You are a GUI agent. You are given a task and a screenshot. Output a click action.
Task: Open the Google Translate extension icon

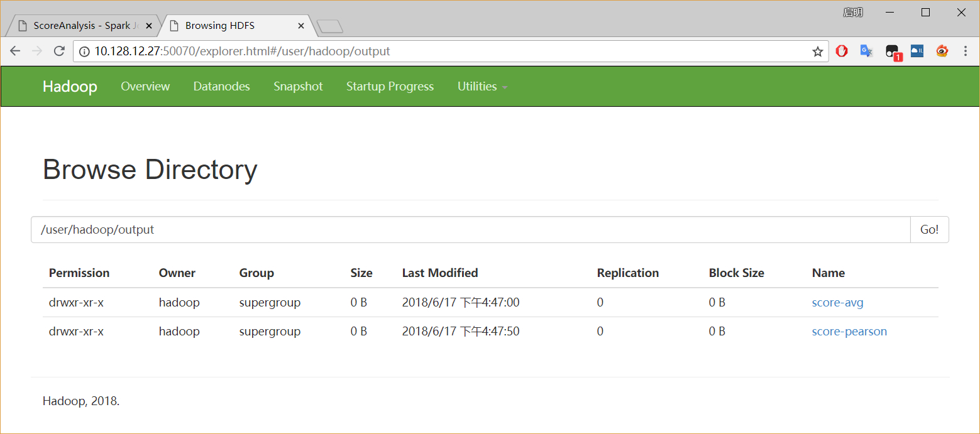(x=867, y=51)
